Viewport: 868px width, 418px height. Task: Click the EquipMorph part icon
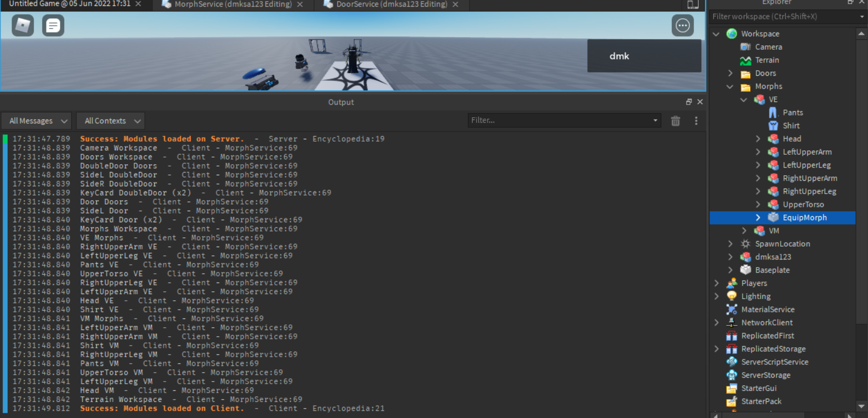pyautogui.click(x=773, y=218)
